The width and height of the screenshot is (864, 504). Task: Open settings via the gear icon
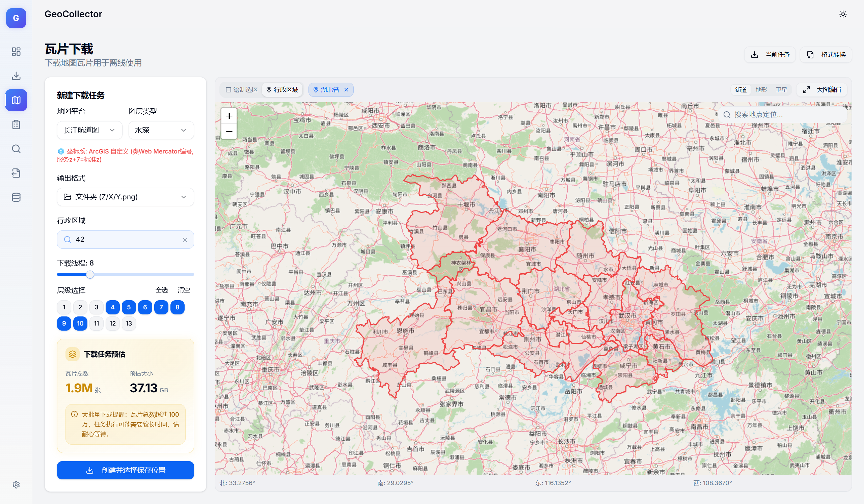[x=16, y=484]
